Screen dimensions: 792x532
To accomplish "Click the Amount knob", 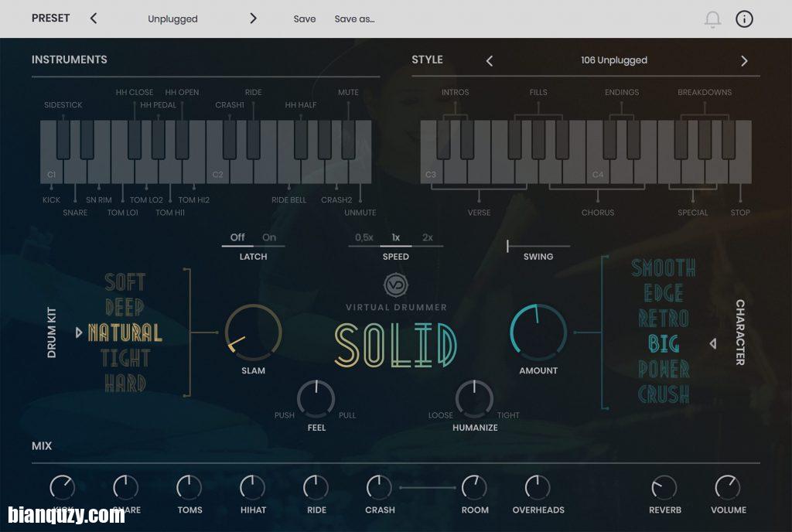I will 538,332.
